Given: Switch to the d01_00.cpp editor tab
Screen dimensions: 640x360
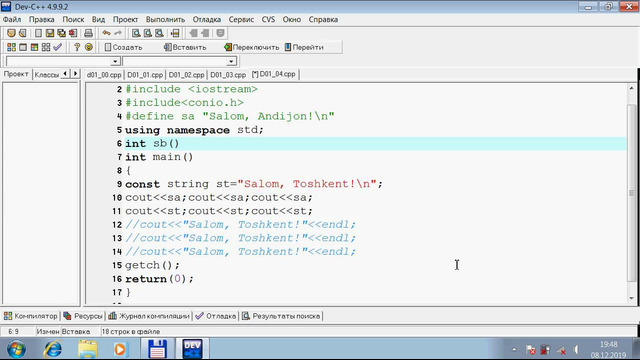Looking at the screenshot, I should tap(104, 75).
